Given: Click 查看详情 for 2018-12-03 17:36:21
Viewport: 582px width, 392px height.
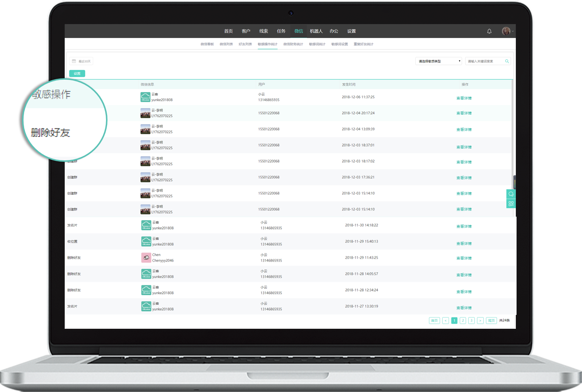Looking at the screenshot, I should coord(464,178).
